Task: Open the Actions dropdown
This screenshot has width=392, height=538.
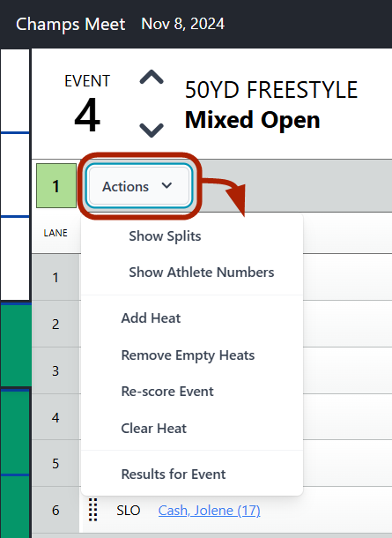Action: point(139,186)
